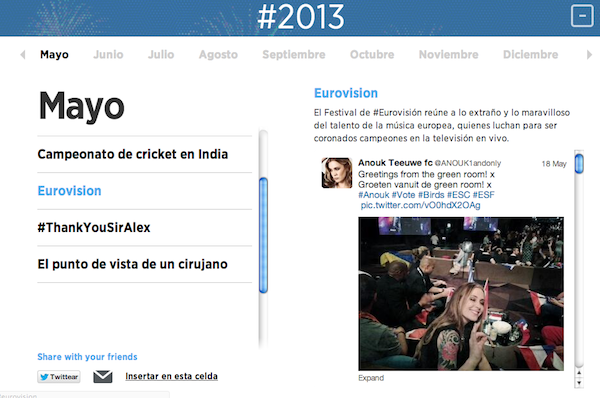The width and height of the screenshot is (600, 398).
Task: Click Expand under the tweet photo
Action: (x=371, y=378)
